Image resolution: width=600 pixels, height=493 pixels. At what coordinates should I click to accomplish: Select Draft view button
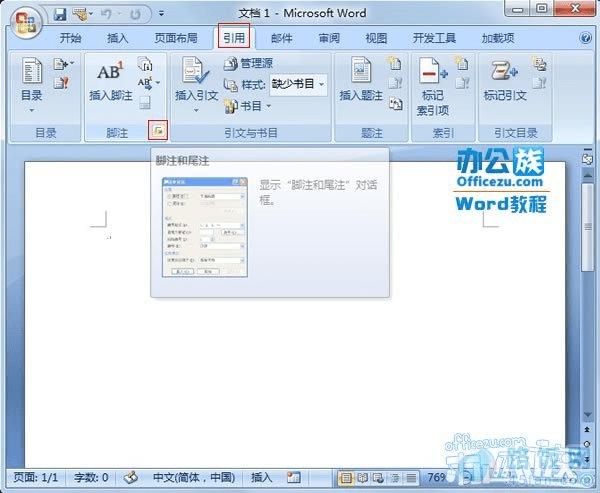click(x=411, y=478)
